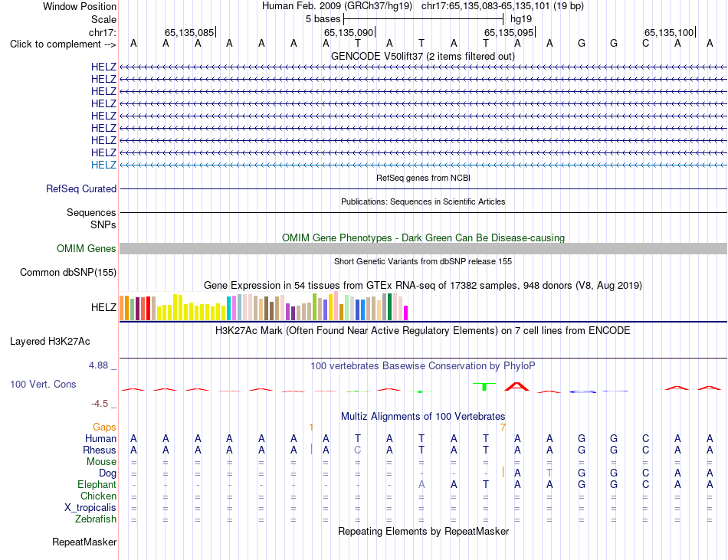Open the 'GENCODE V50lift37 (2 items filtered out)' title
This screenshot has height=560, width=728.
click(x=422, y=56)
